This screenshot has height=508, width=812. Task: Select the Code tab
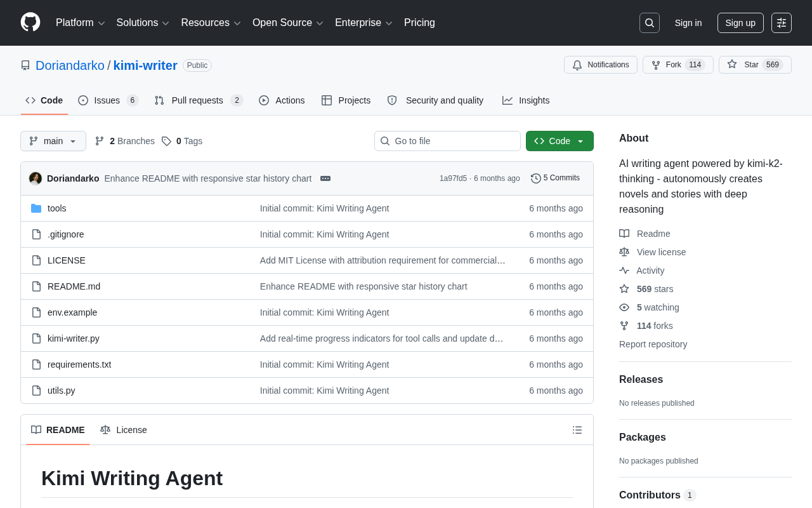tap(44, 100)
